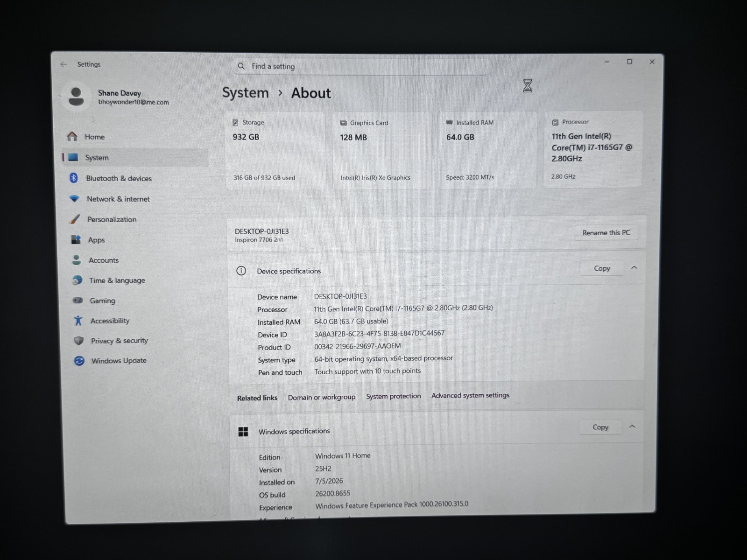The height and width of the screenshot is (560, 747).
Task: Click the Shane Davey account name
Action: 120,93
